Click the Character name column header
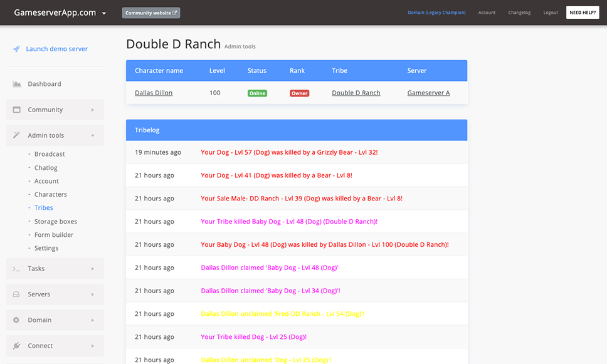This screenshot has width=607, height=364. pos(159,70)
